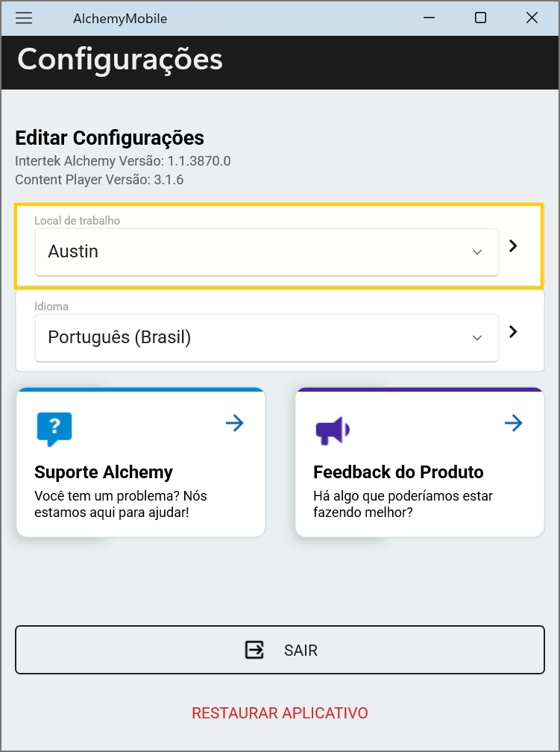This screenshot has height=752, width=560.
Task: Click the blue question-mark support icon
Action: [54, 428]
